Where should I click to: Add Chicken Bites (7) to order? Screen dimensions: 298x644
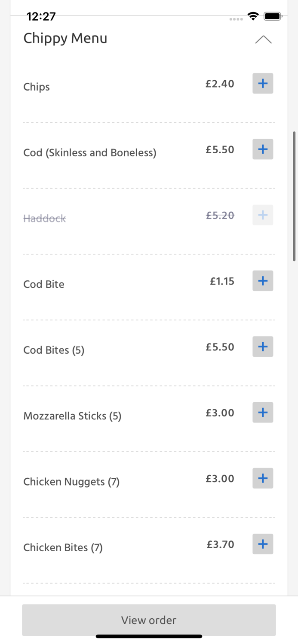coord(263,544)
